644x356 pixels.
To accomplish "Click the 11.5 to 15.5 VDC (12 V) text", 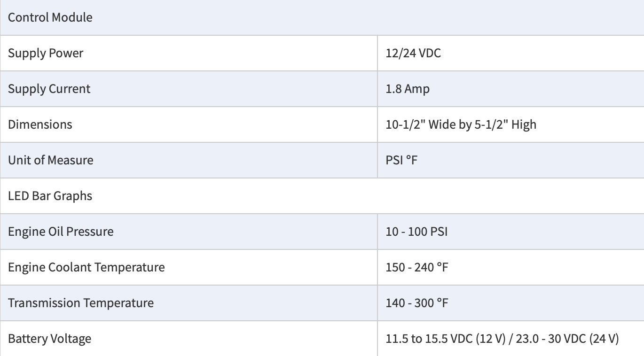I will click(445, 339).
